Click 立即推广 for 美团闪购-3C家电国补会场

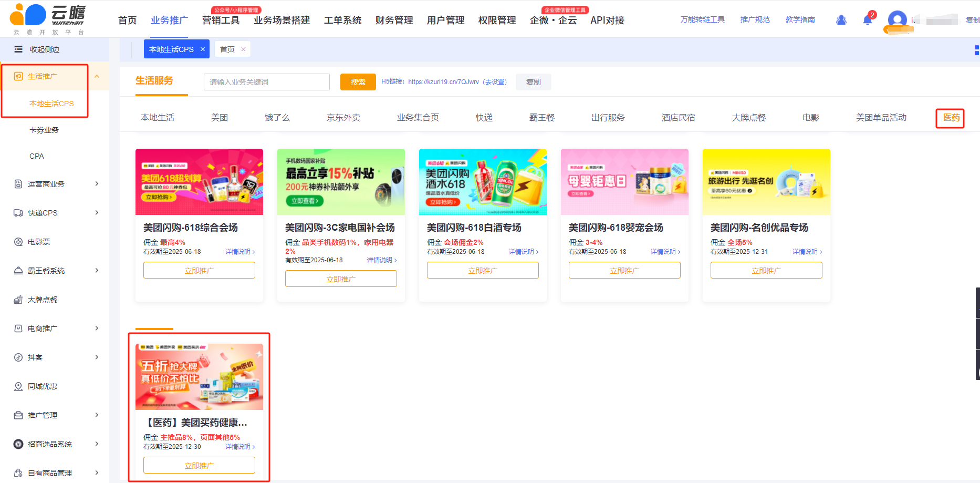(341, 279)
